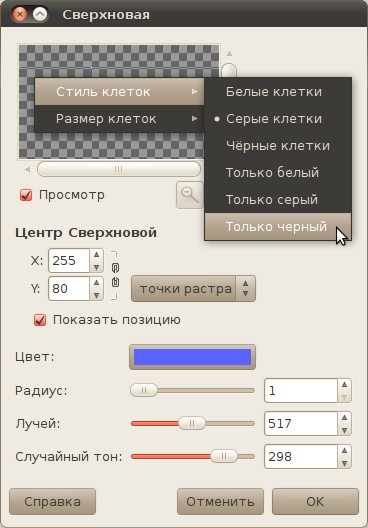Screen dimensions: 368x528
Task: Click the Лучей value field showing 517
Action: (x=301, y=423)
